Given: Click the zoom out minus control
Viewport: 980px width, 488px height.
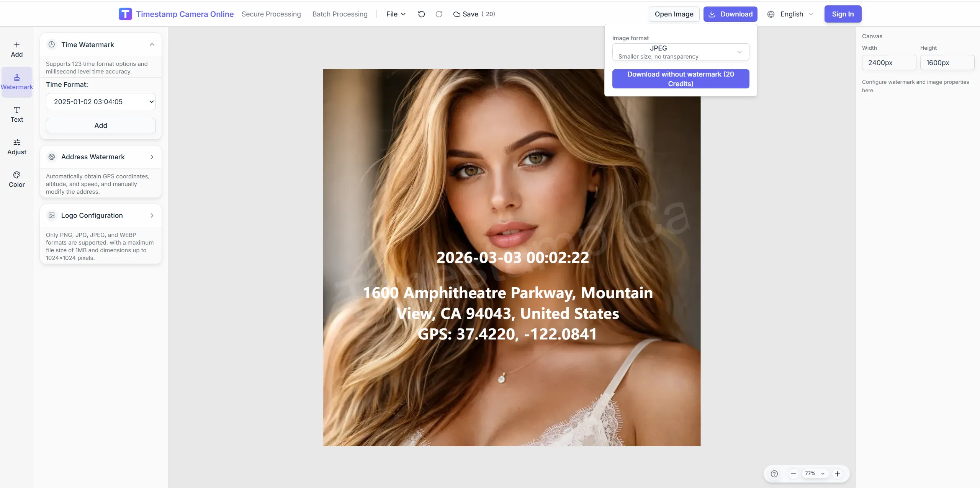Looking at the screenshot, I should click(793, 473).
